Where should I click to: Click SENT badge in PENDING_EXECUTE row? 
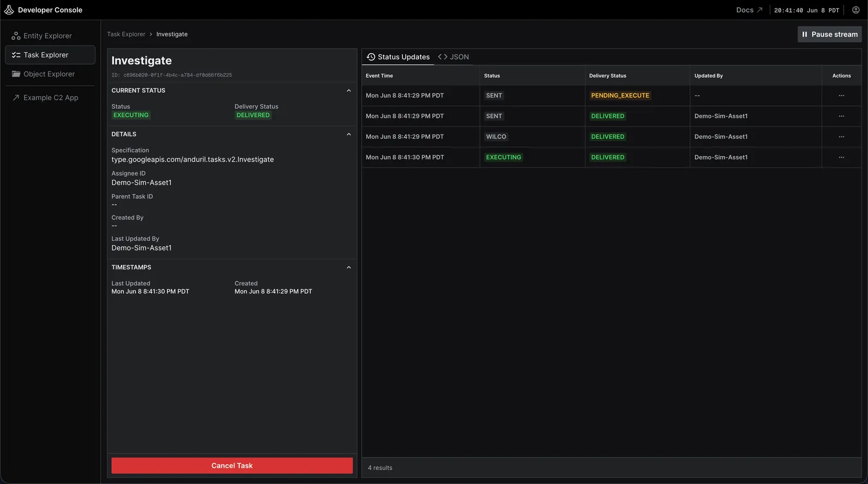click(494, 95)
